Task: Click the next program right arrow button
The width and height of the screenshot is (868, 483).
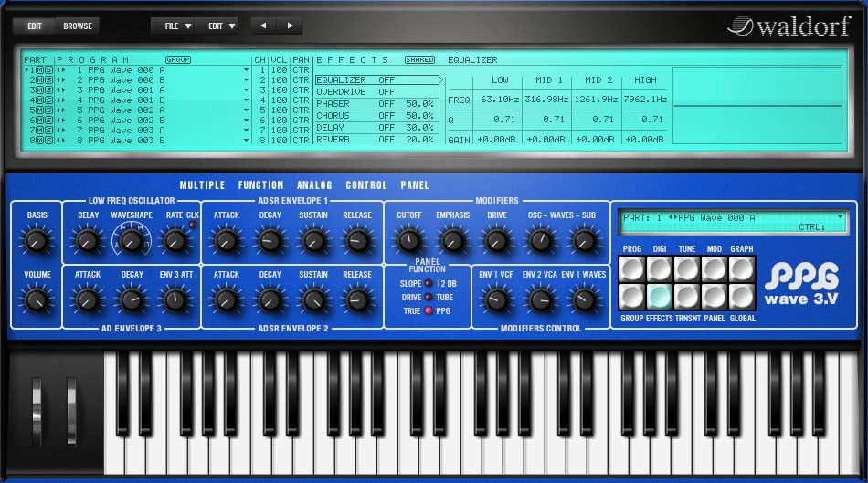Action: click(290, 26)
